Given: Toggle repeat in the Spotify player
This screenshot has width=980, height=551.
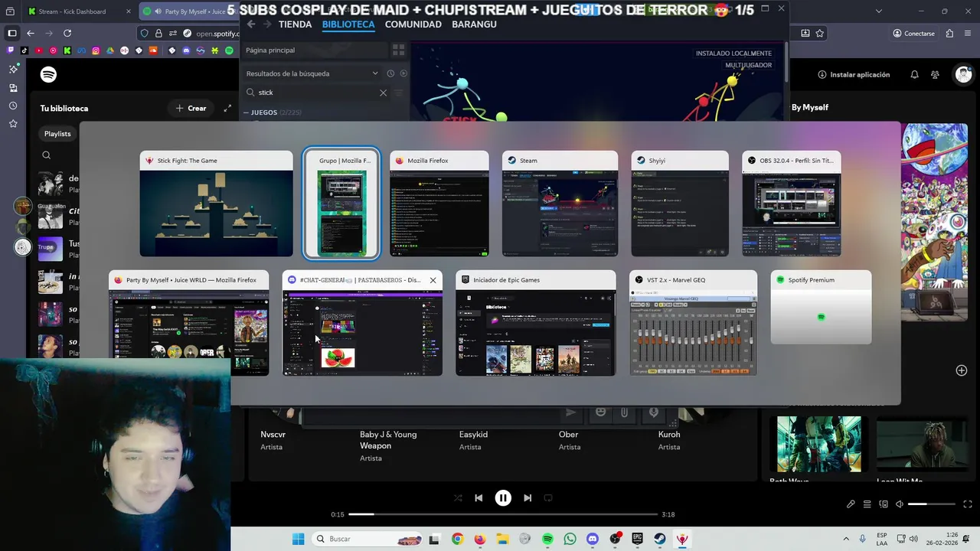Looking at the screenshot, I should pos(548,497).
